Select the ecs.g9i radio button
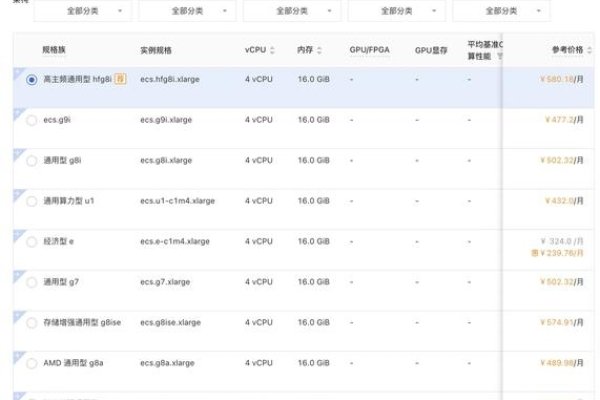The image size is (600, 400). pyautogui.click(x=32, y=120)
